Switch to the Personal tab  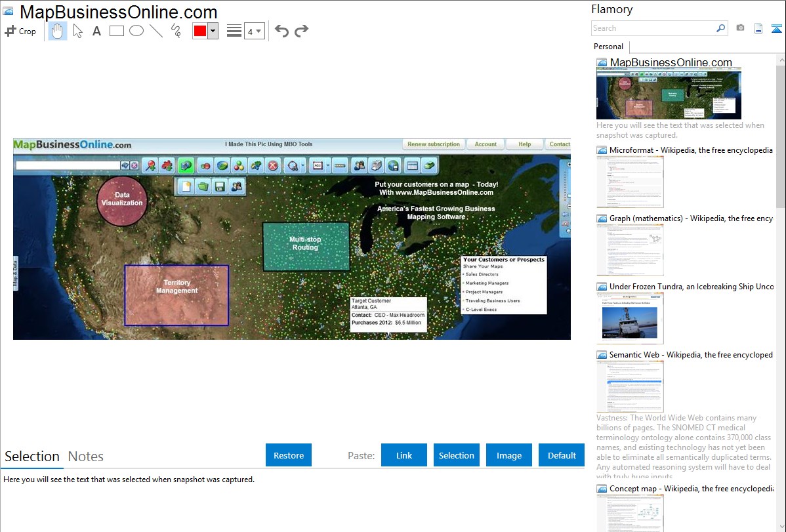click(x=609, y=47)
